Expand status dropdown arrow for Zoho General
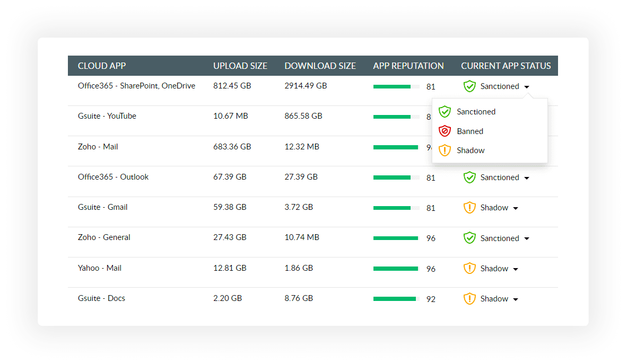The image size is (627, 364). pyautogui.click(x=527, y=239)
